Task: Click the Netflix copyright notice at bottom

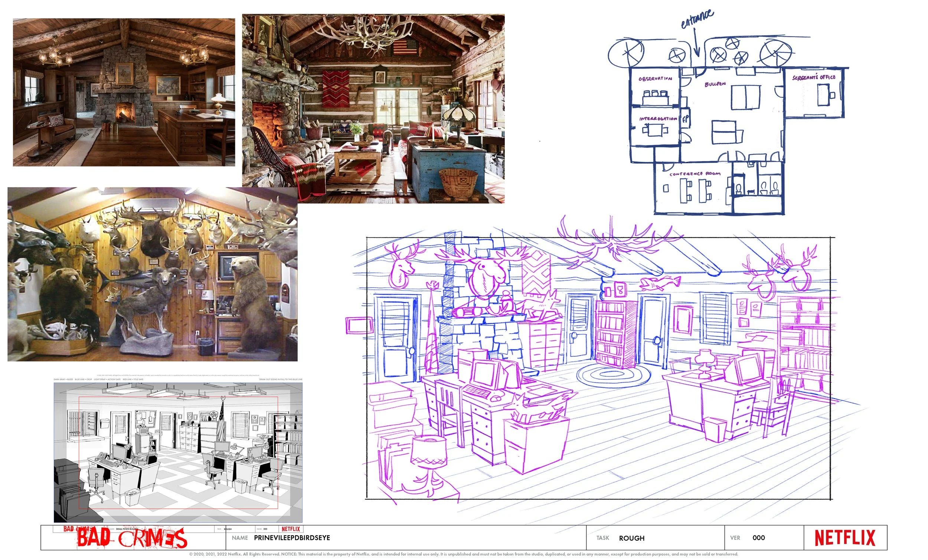Action: coord(464,554)
